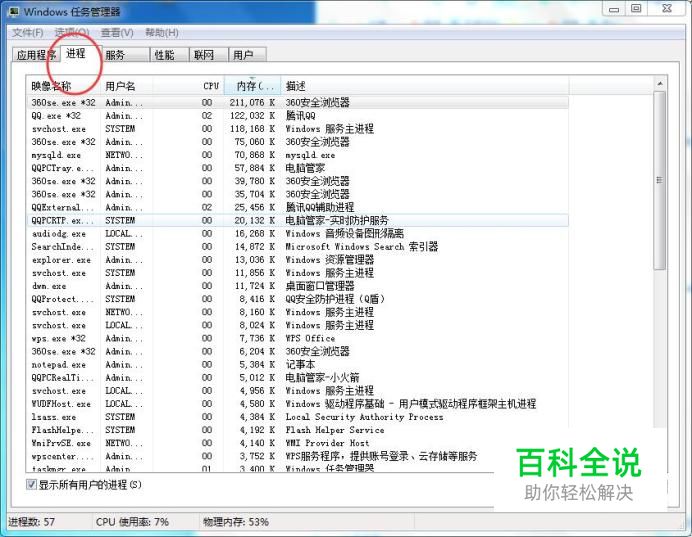
Task: Click WPS Office description
Action: 310,338
